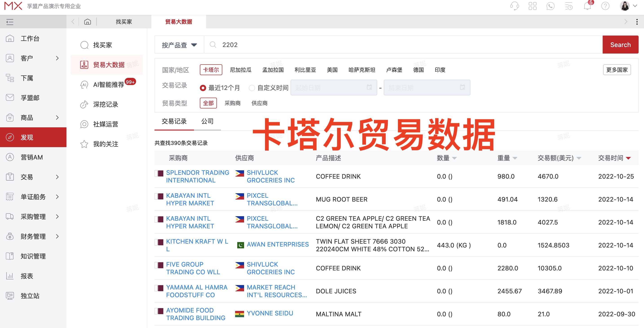
Task: Open the notification bell with 5 badge
Action: tap(587, 6)
